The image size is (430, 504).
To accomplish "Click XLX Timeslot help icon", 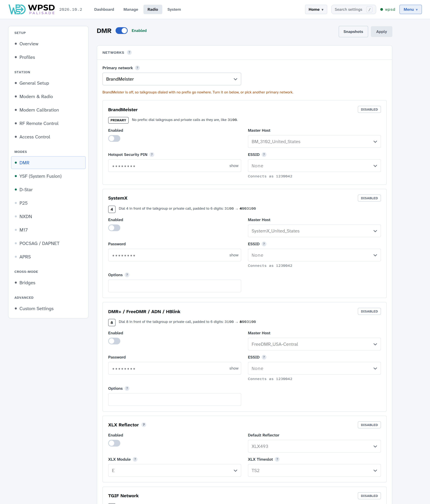I will click(277, 459).
